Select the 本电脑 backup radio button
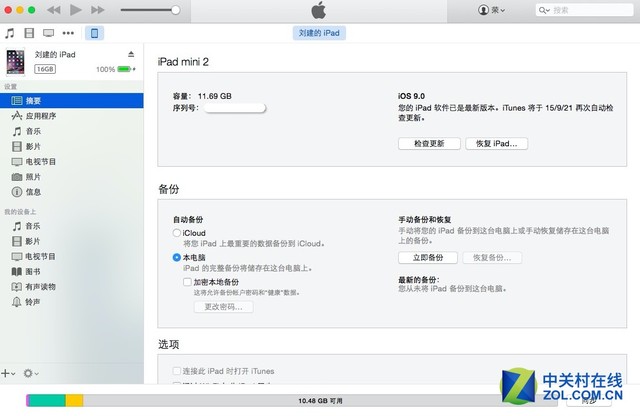 tap(177, 257)
